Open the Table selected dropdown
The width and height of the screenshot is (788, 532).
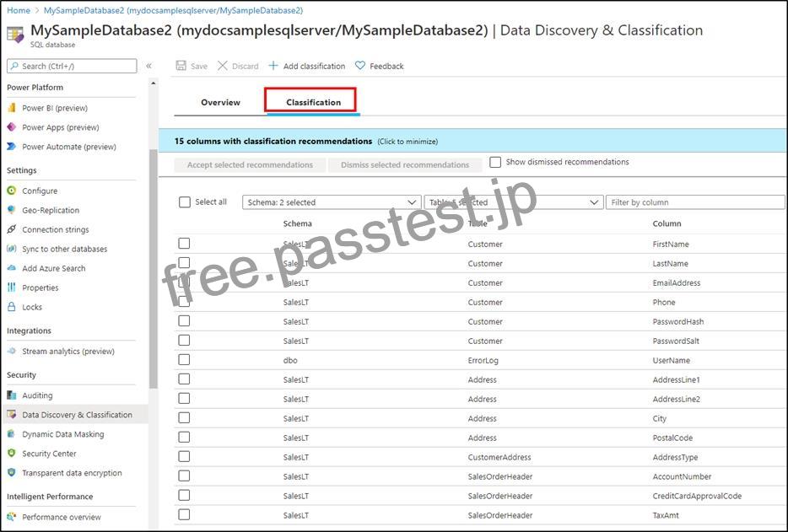coord(514,202)
